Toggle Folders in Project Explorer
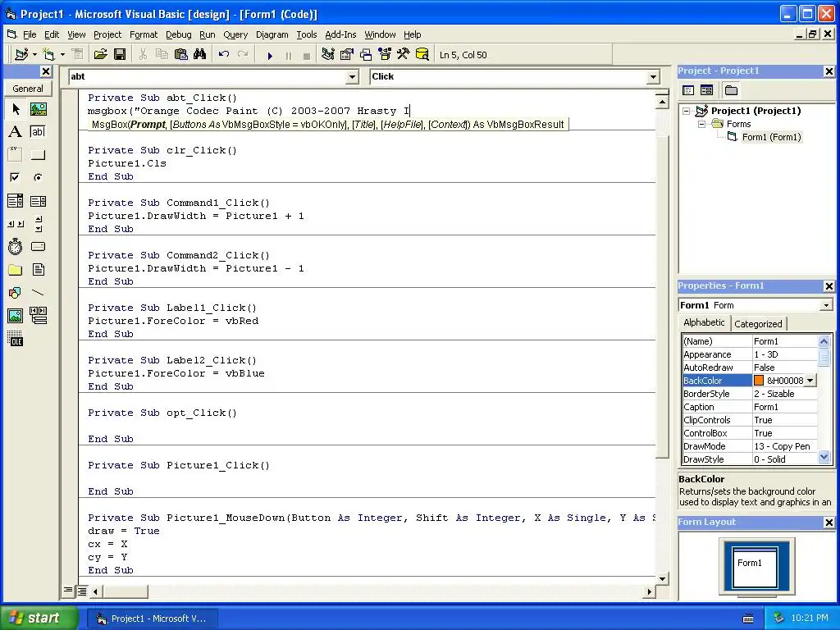Screen dimensions: 840x630 731,90
